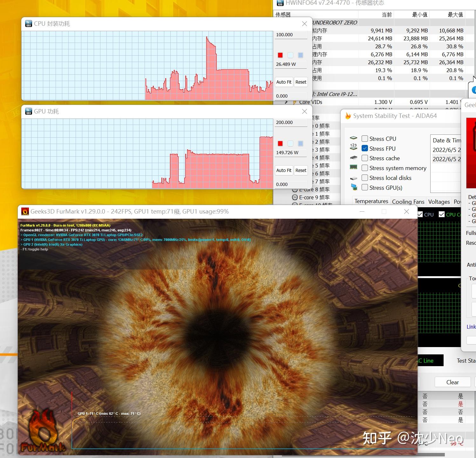Click the Clear button in AIDA64

[452, 382]
